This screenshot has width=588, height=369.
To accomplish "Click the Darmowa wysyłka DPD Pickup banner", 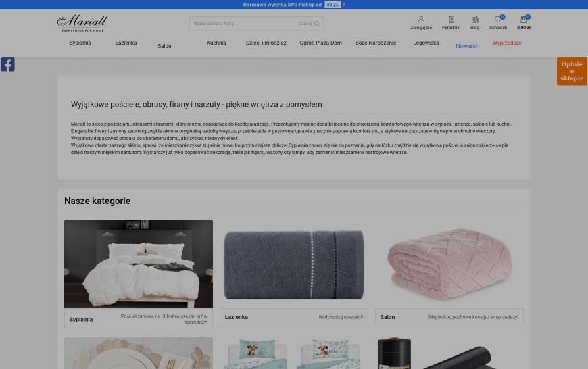I will coord(293,5).
